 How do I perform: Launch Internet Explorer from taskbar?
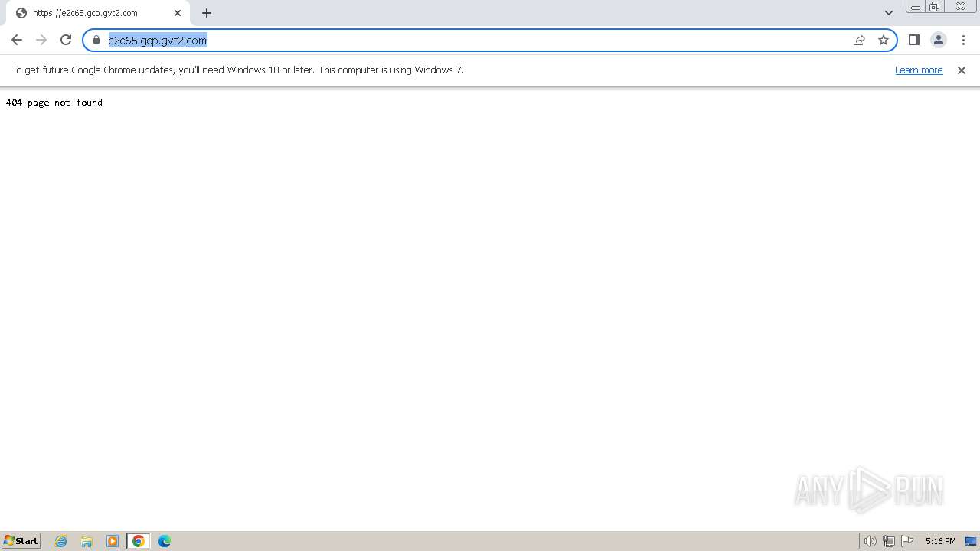61,541
